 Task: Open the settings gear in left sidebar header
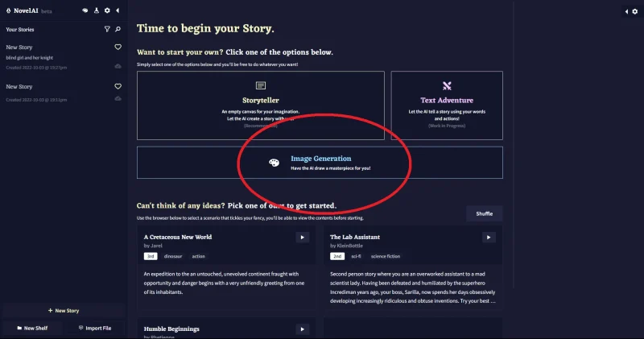107,10
